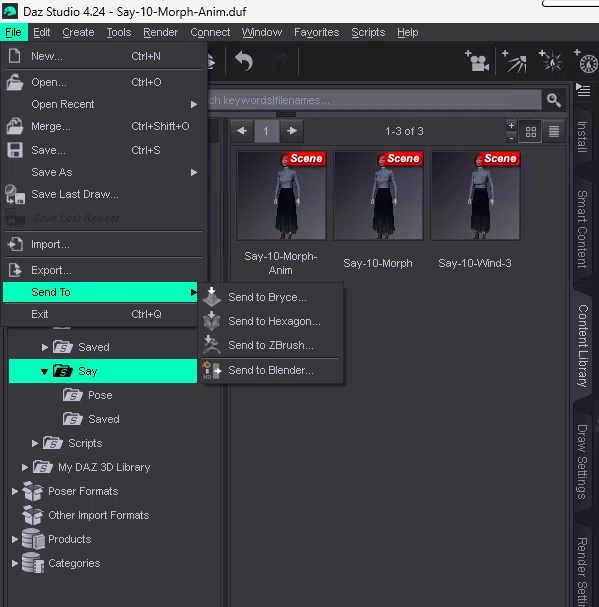The image size is (599, 607).
Task: Open the Draw Settings side tab
Action: coord(582,462)
